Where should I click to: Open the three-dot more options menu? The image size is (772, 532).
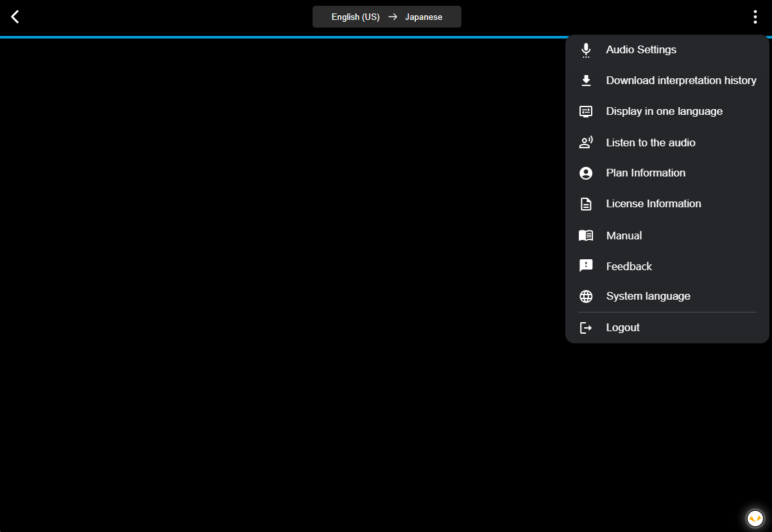[755, 17]
